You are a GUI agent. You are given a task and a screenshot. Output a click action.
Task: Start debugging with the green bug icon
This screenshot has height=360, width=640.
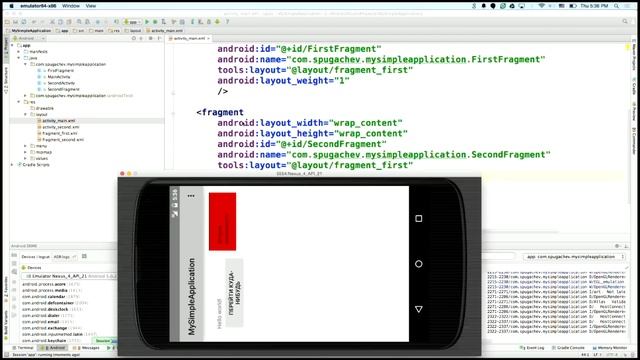click(155, 22)
